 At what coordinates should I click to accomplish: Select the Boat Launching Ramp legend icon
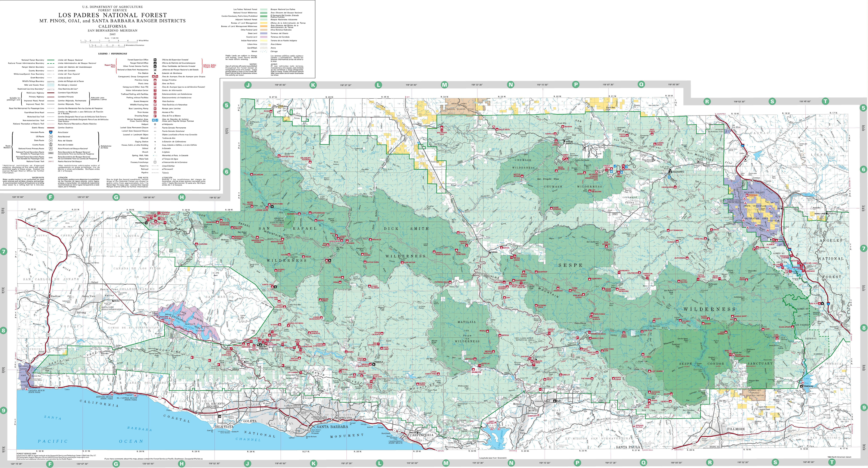click(x=155, y=109)
